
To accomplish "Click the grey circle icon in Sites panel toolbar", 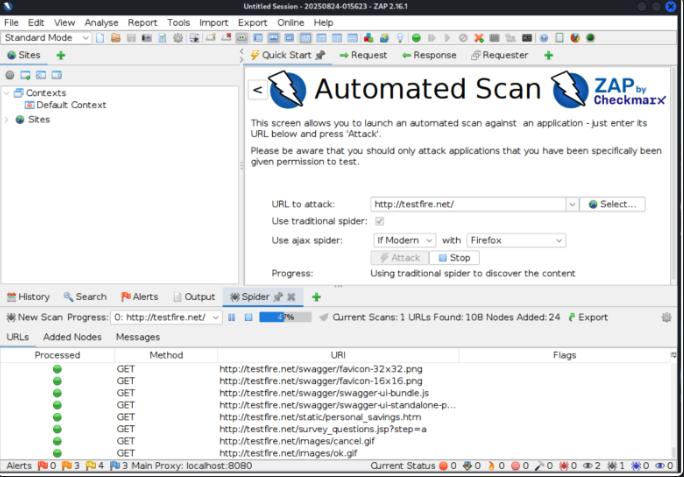I will coord(10,75).
